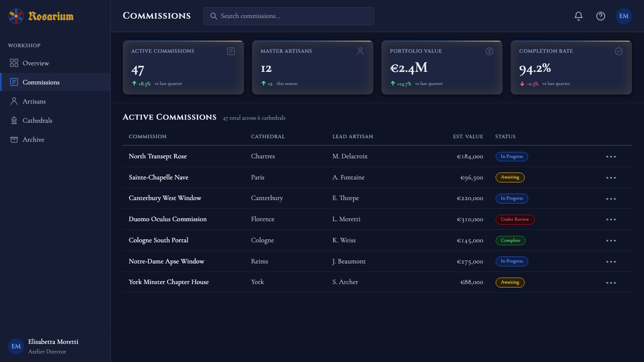644x362 pixels.
Task: Sort by the Est. Value column header
Action: click(468, 136)
